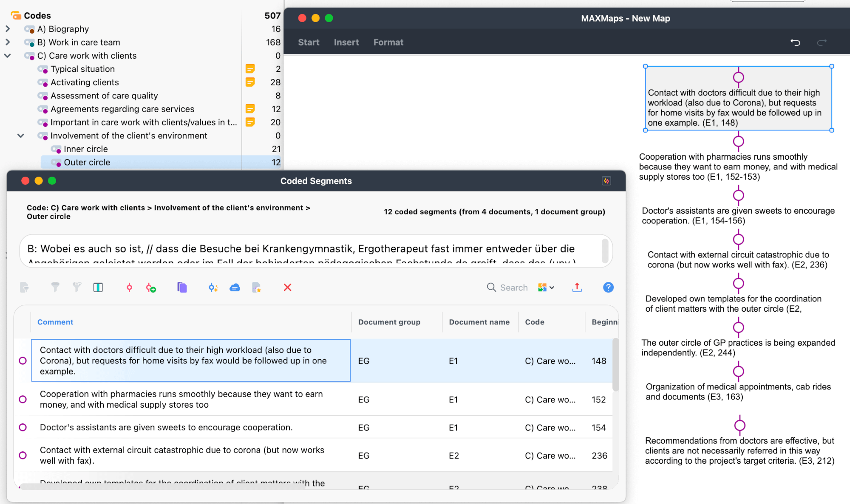850x504 pixels.
Task: Sort segments by the Comment column header
Action: [x=55, y=322]
